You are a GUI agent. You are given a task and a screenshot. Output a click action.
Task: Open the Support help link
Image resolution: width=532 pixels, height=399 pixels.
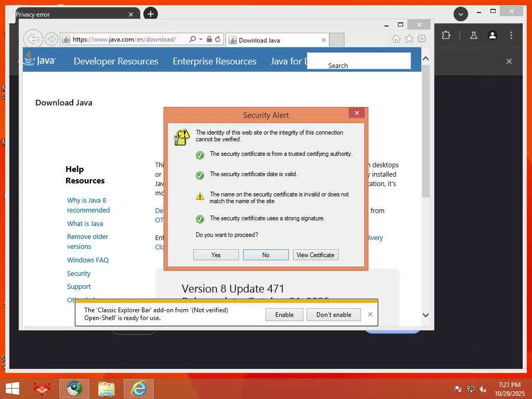tap(79, 287)
